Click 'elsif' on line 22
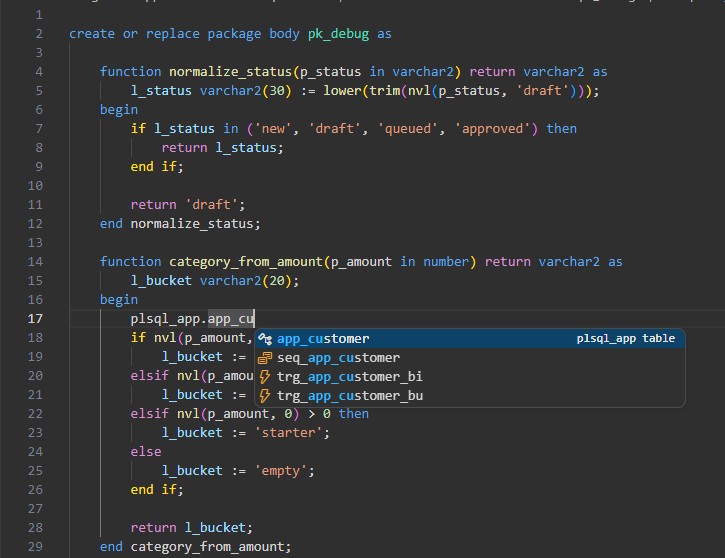 click(x=150, y=414)
